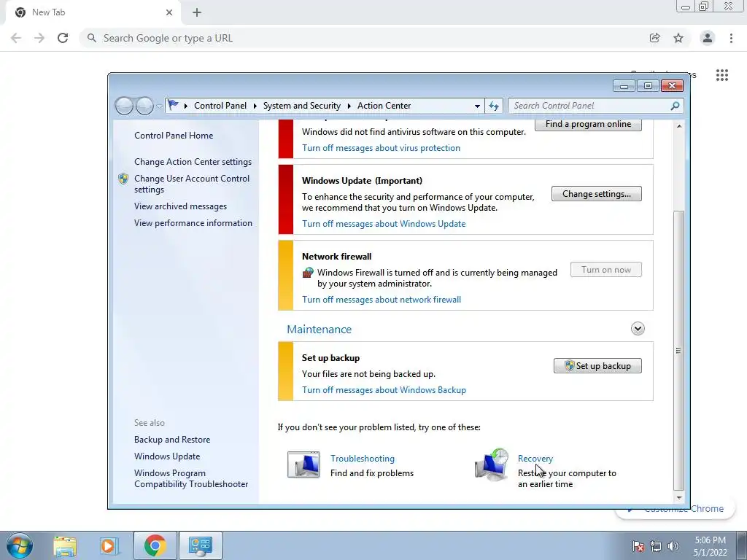Click the Action Center flag in system tray

pyautogui.click(x=638, y=545)
